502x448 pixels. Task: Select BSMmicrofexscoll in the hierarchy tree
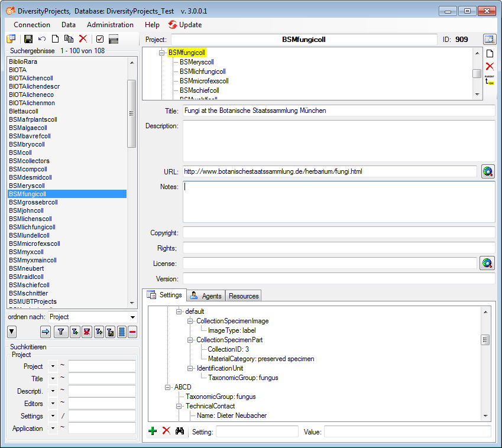204,81
